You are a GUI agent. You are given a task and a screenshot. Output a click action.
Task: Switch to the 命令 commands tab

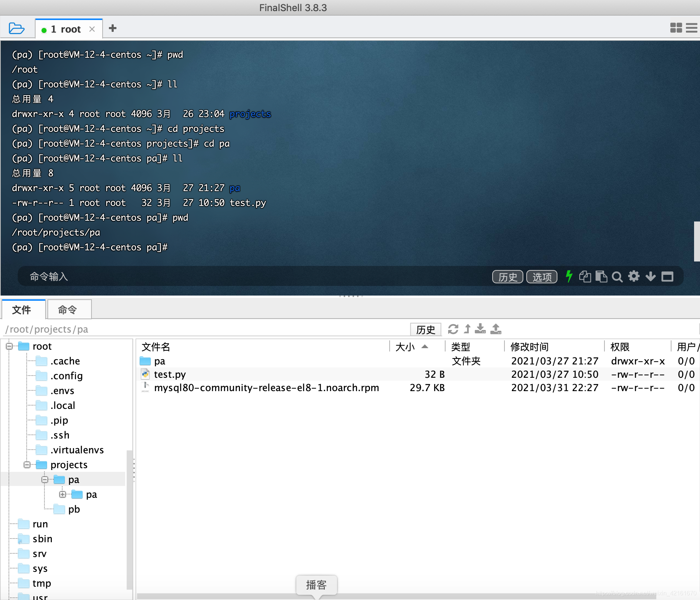(69, 309)
